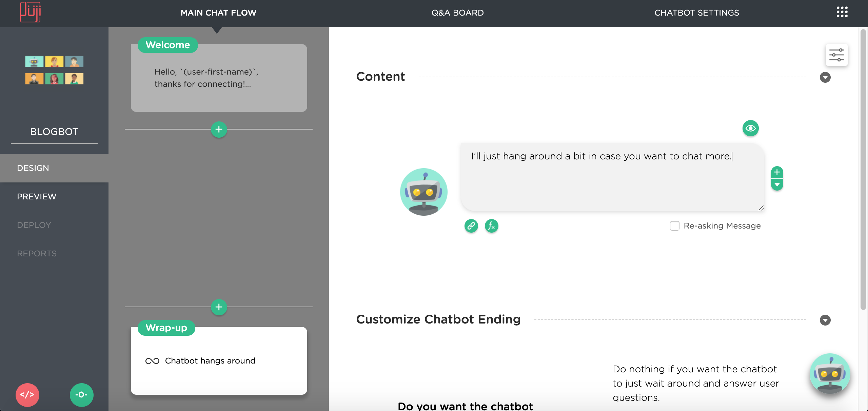
Task: Click the green -o- button in sidebar
Action: [x=81, y=395]
